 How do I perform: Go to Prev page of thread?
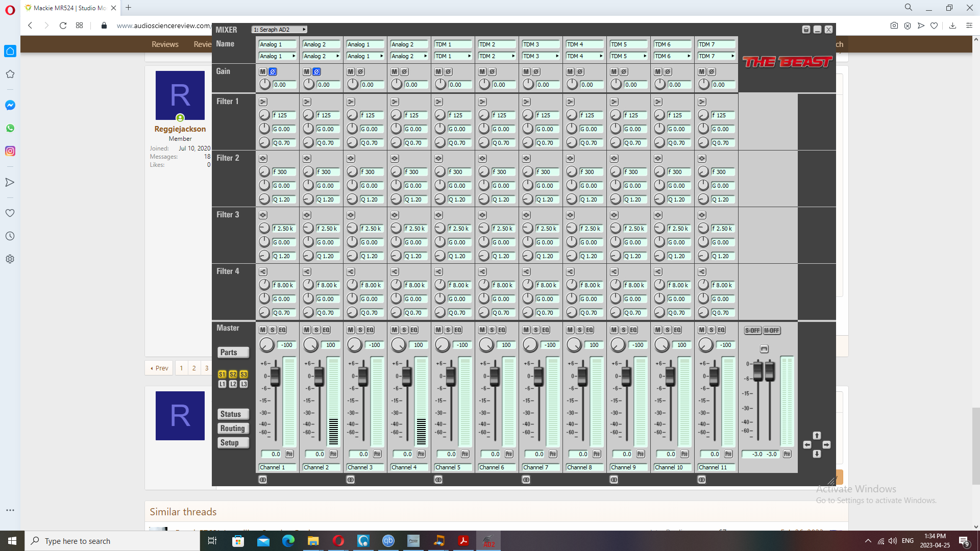coord(159,368)
